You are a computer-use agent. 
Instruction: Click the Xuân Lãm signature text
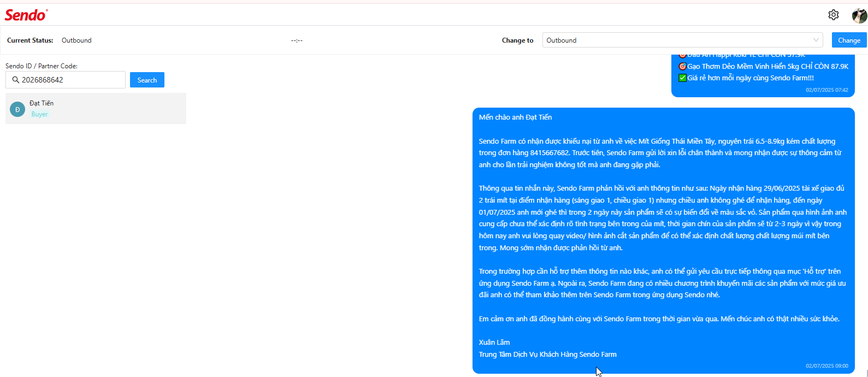(494, 343)
